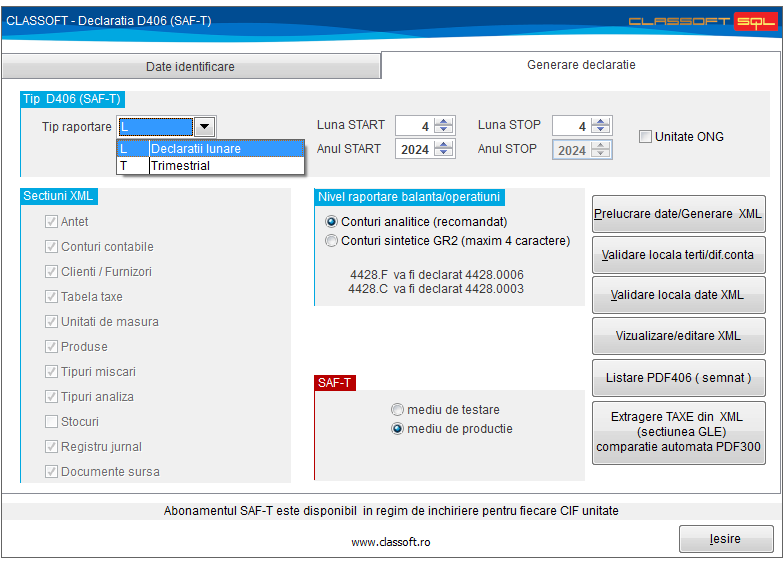Increase Luna START value
This screenshot has height=564, width=784.
[x=444, y=122]
